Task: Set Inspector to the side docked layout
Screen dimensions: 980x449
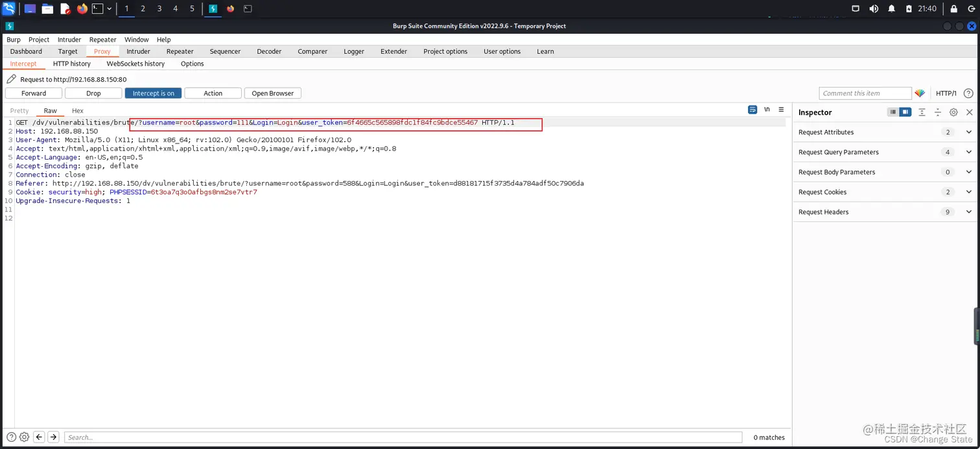Action: point(905,112)
